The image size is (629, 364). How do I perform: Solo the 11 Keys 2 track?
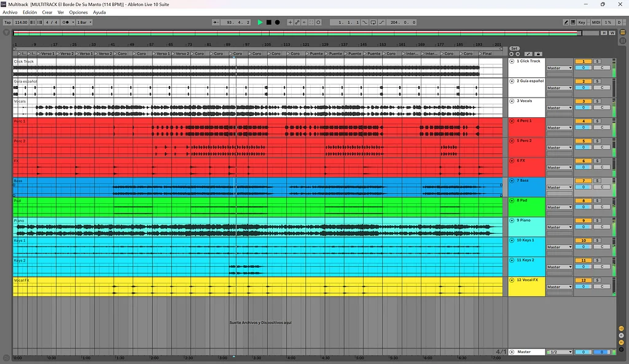click(597, 261)
